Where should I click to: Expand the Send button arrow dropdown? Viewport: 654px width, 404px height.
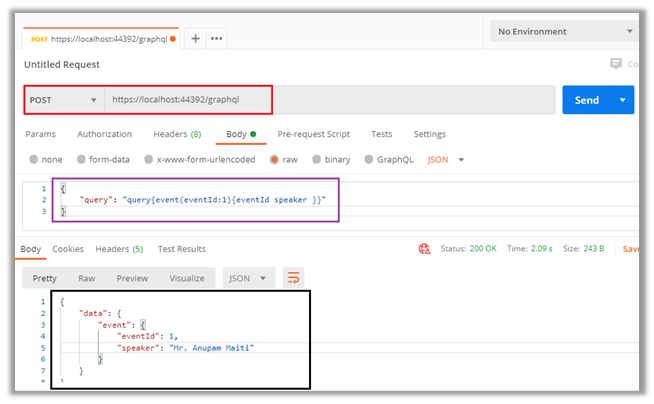(x=623, y=100)
